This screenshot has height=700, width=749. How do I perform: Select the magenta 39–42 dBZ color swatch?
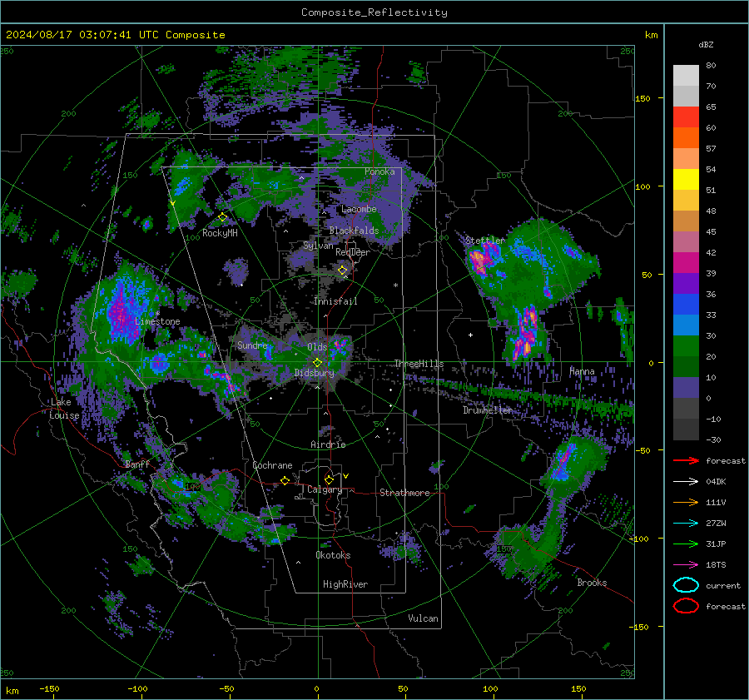(x=686, y=263)
